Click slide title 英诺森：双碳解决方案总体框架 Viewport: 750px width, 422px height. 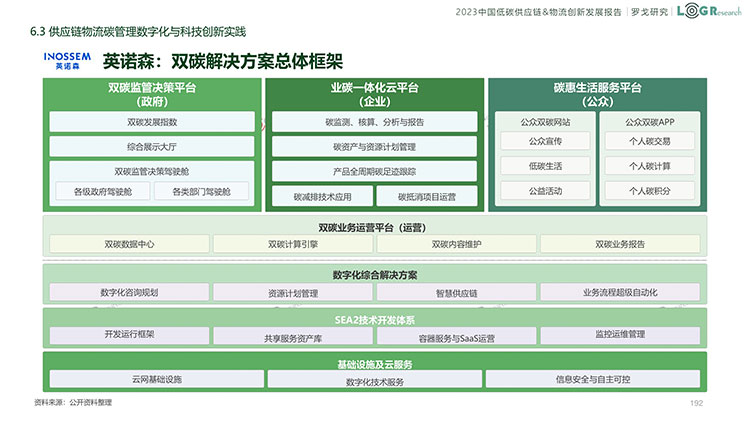(223, 61)
